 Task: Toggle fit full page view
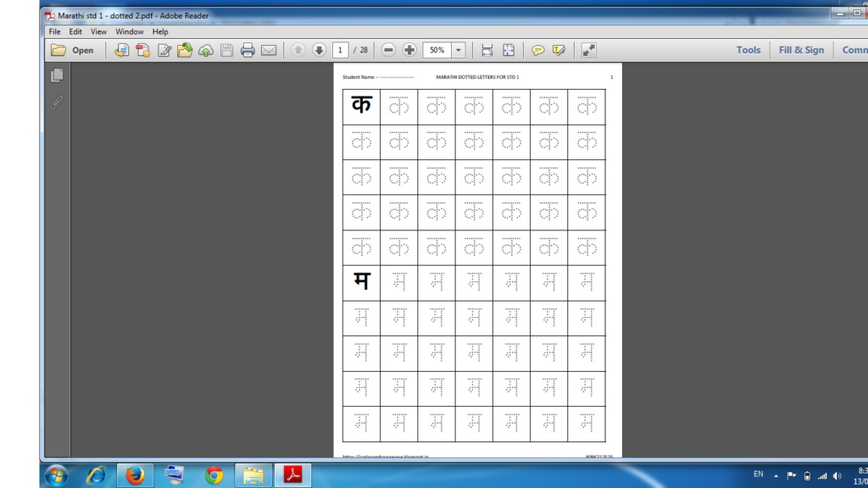pyautogui.click(x=508, y=50)
